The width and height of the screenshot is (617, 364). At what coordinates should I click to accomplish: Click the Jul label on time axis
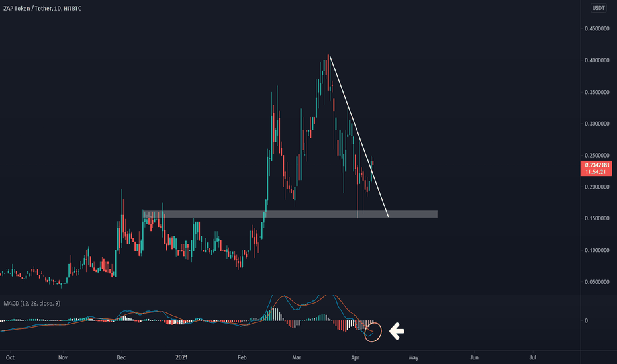532,357
